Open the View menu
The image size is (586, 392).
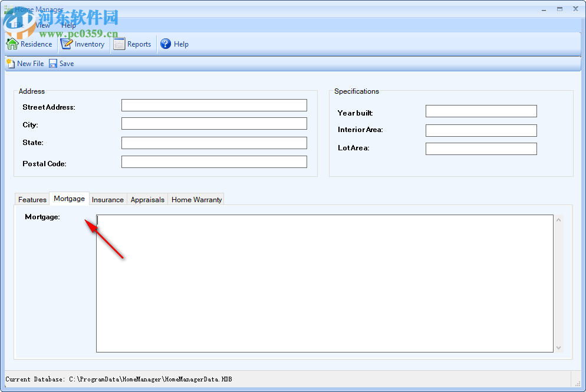(x=42, y=25)
